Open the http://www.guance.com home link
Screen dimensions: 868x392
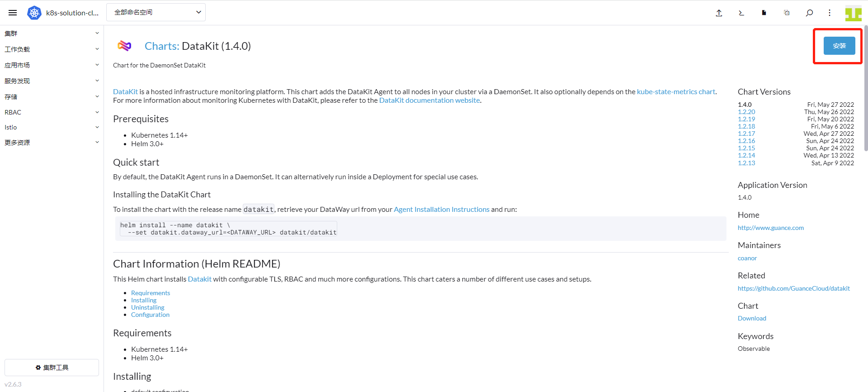tap(771, 228)
